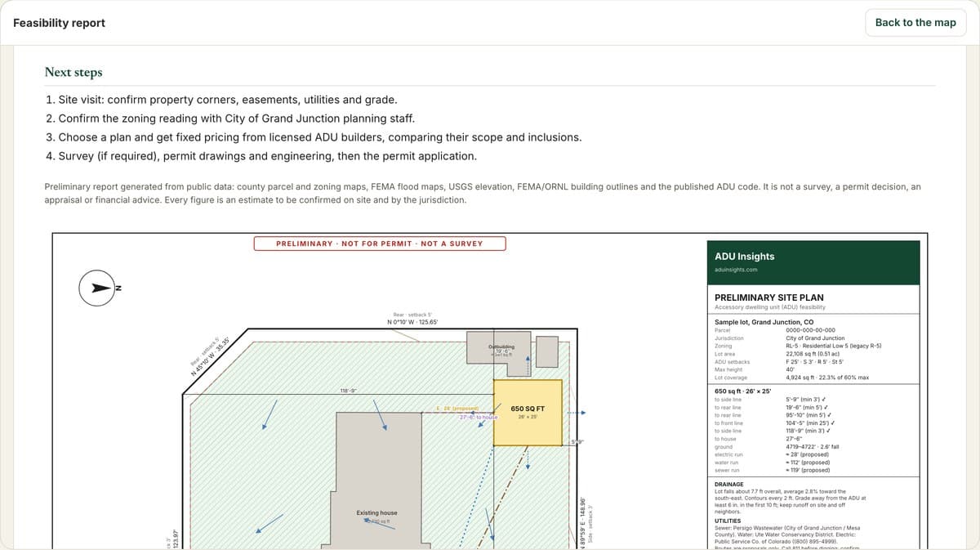The image size is (980, 550).
Task: Click the to front line value 104'-5"
Action: (810, 423)
